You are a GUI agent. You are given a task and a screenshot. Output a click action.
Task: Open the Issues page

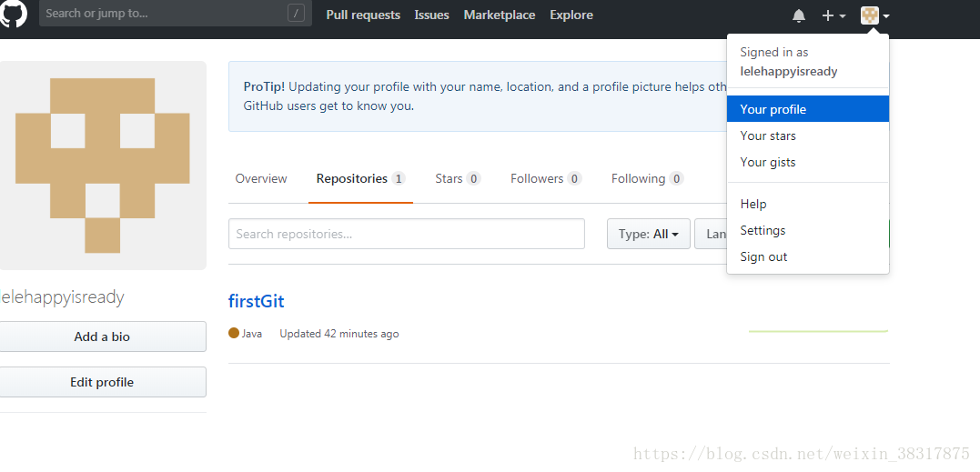click(x=432, y=15)
